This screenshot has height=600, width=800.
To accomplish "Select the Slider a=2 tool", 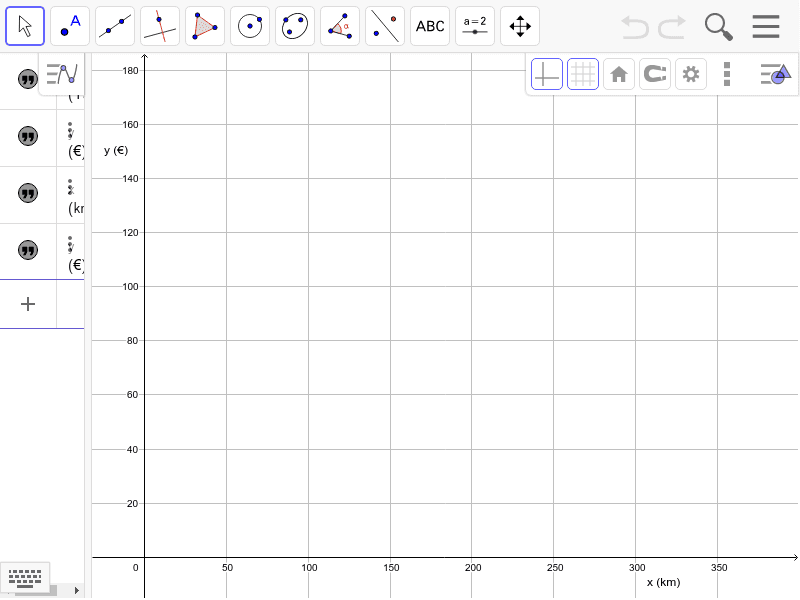I will tap(475, 26).
